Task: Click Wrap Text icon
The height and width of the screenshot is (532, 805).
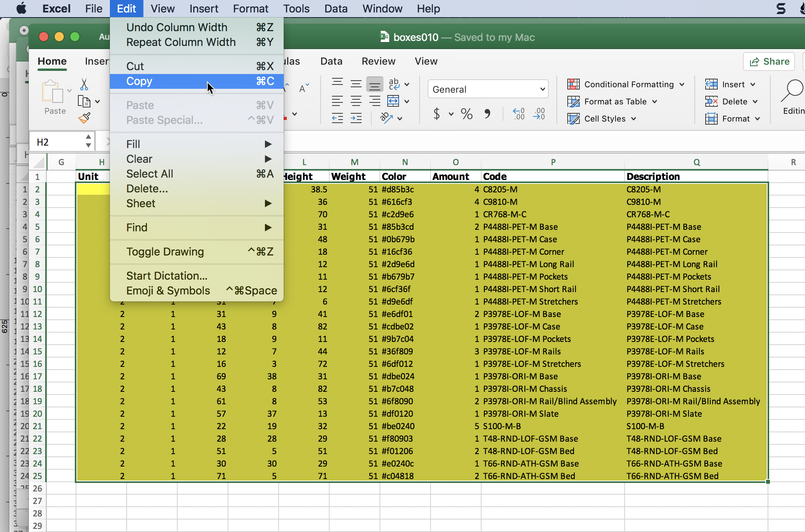Action: (x=394, y=84)
